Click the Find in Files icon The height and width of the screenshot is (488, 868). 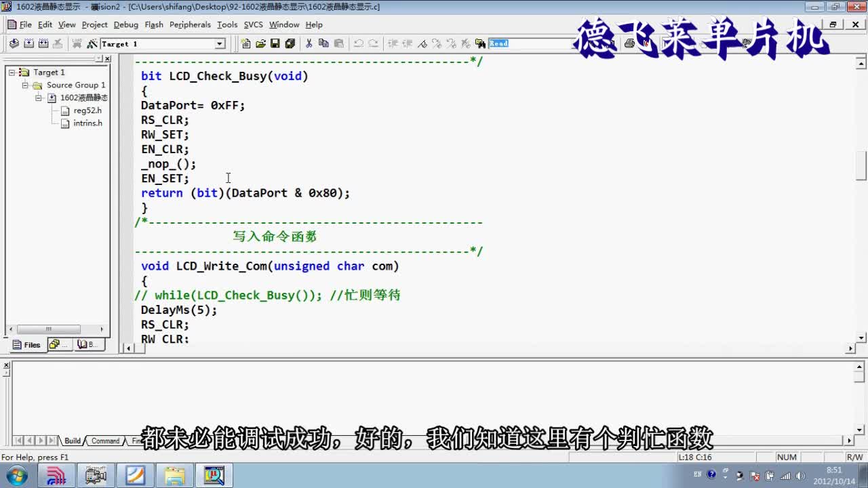tap(481, 43)
